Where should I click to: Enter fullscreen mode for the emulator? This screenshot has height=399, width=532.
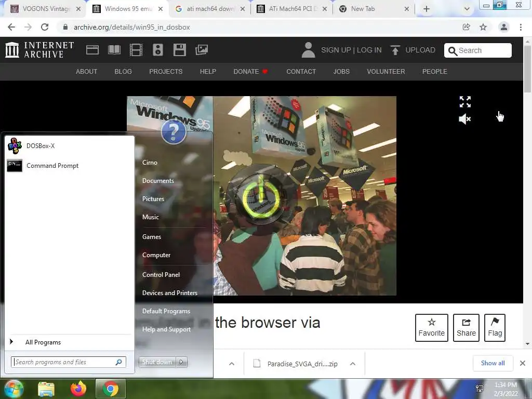(465, 102)
